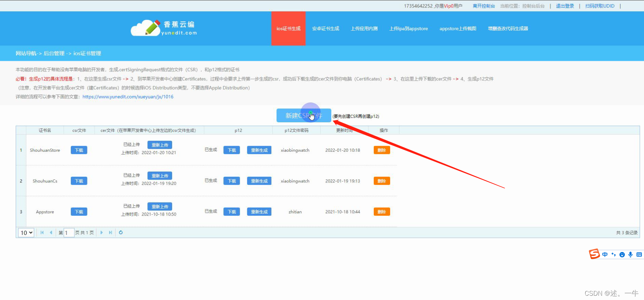Click 重新上传 for ShouhuanStore cer
Image resolution: width=644 pixels, height=300 pixels.
160,145
